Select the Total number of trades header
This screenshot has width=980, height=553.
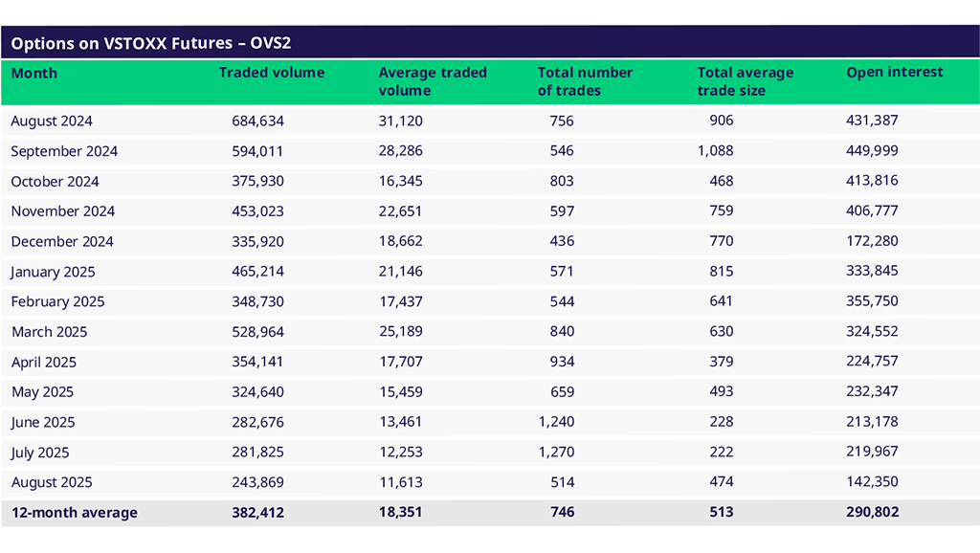585,81
